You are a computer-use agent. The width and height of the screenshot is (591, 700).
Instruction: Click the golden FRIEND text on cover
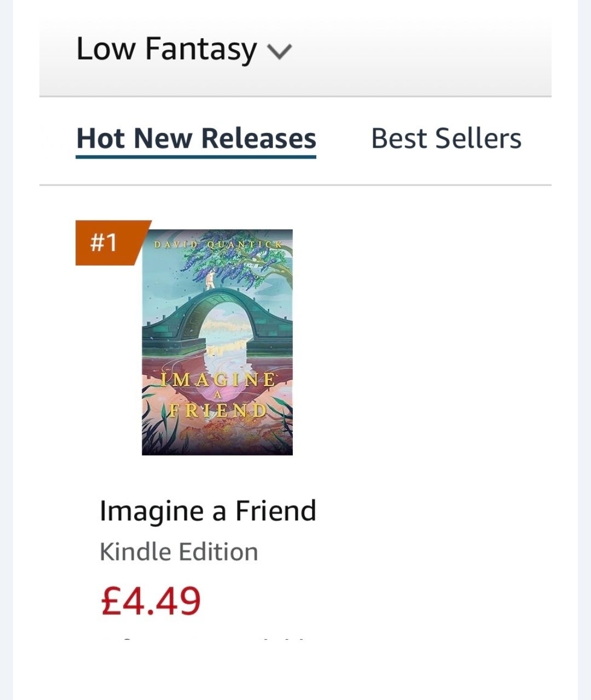pos(218,410)
